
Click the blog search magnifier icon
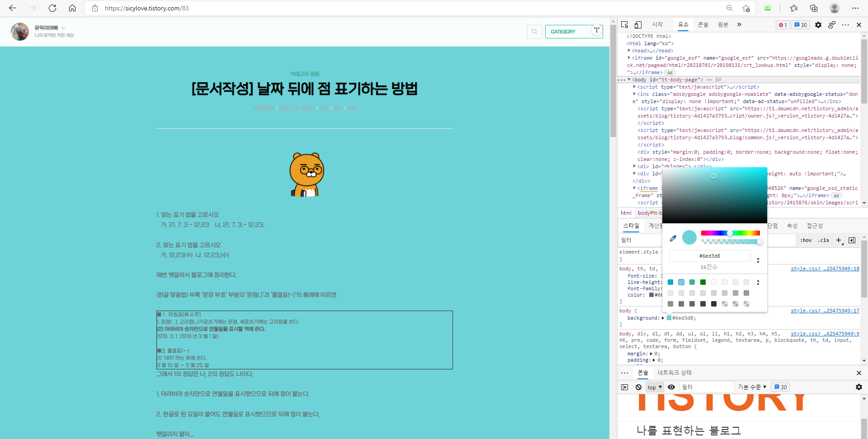coord(535,32)
